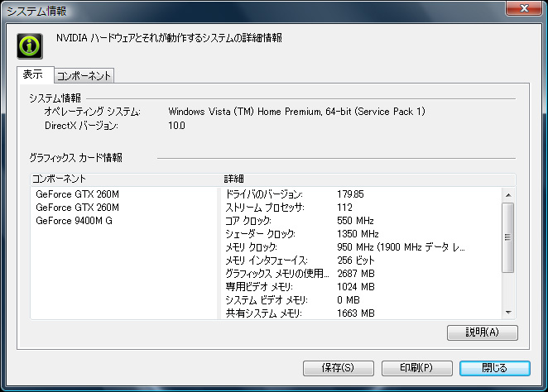Viewport: 548px width, 392px height.
Task: Click the 共有システム メモリ row
Action: tap(362, 313)
